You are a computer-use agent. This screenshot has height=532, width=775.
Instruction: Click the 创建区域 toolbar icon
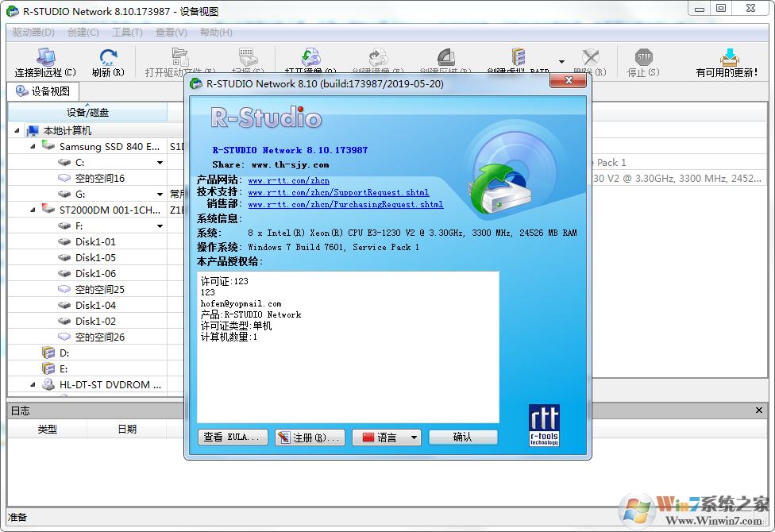[x=445, y=57]
